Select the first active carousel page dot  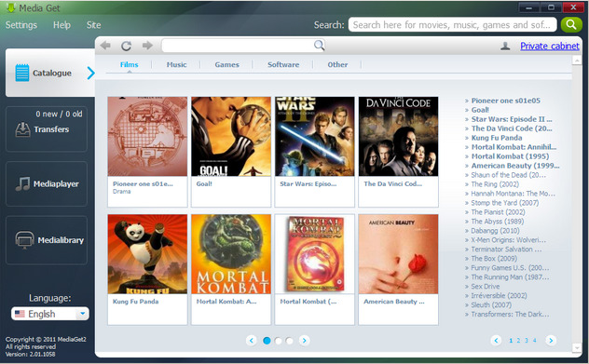coord(267,341)
